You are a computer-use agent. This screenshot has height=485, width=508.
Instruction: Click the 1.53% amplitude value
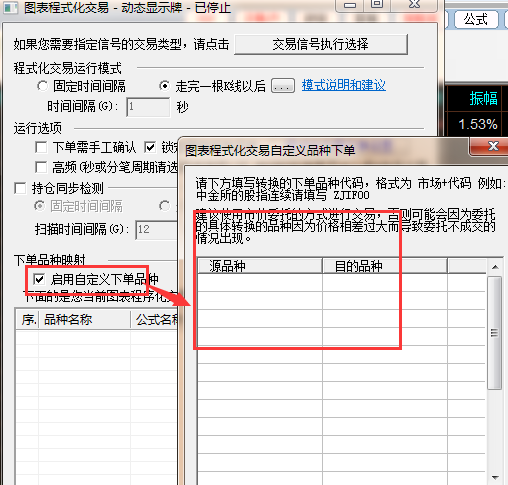pos(478,124)
